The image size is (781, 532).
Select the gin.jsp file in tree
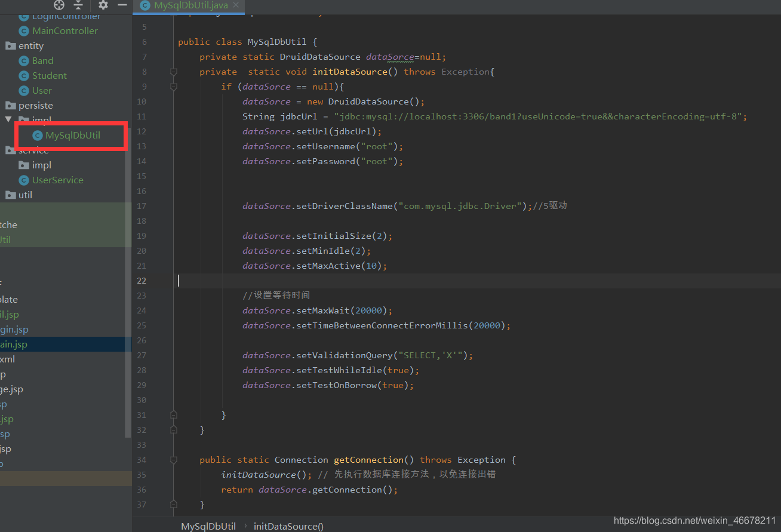pos(14,329)
